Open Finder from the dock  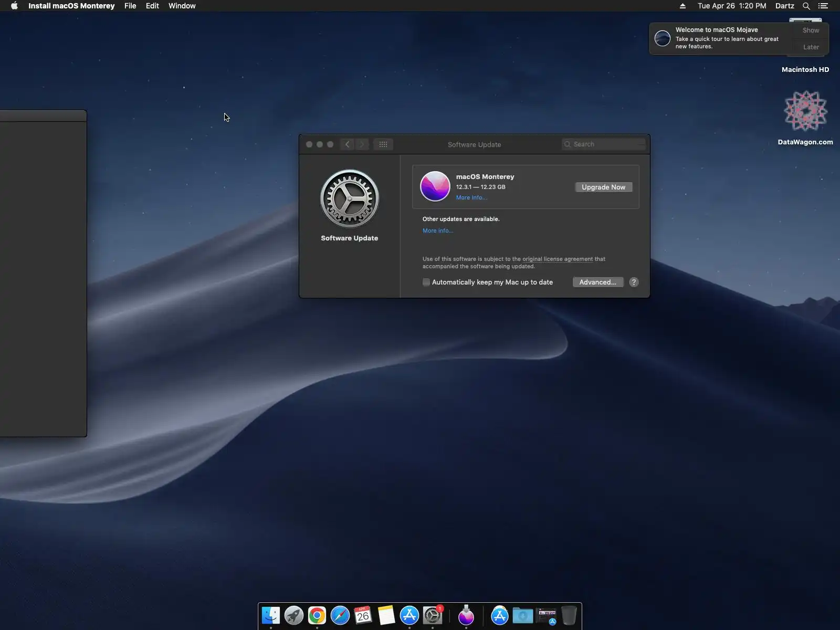point(271,615)
